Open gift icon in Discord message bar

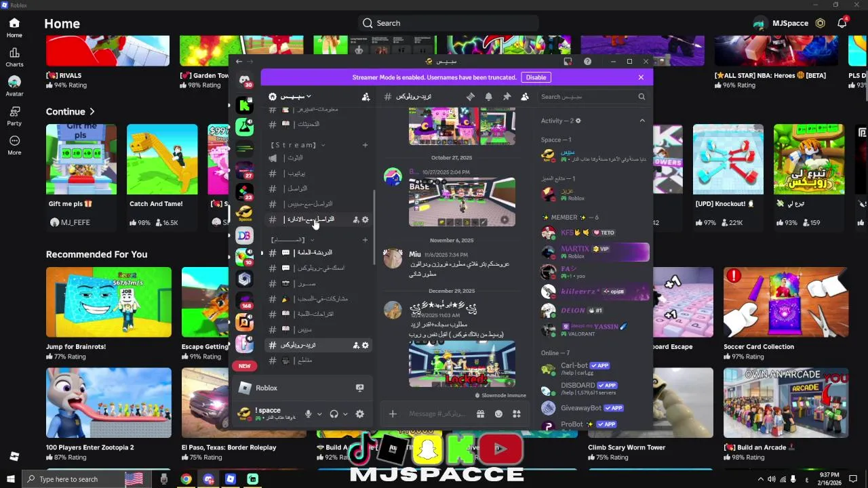[x=480, y=414]
